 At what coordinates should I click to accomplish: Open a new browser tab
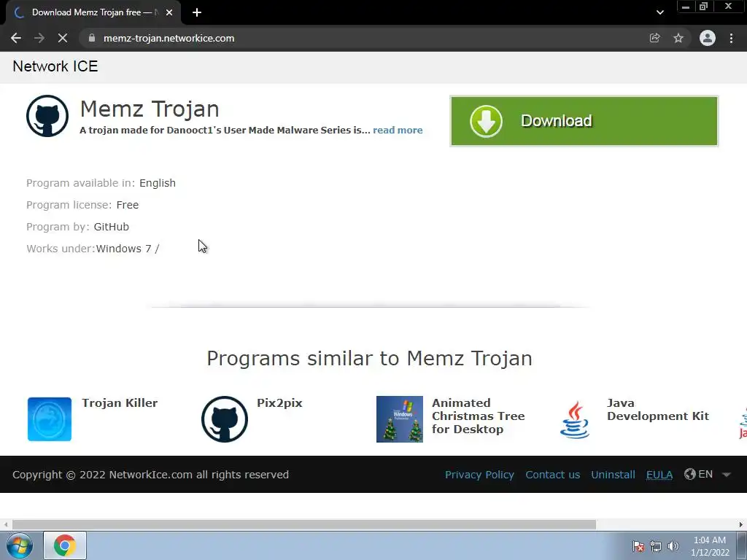[x=197, y=12]
